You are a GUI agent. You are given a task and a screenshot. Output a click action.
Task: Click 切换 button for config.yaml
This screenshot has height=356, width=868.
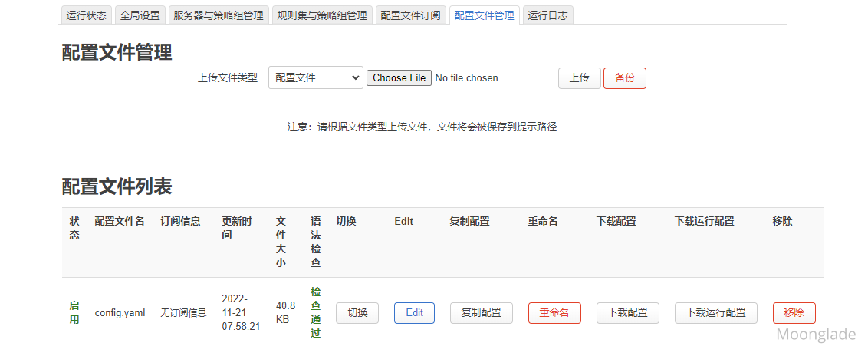coord(357,313)
